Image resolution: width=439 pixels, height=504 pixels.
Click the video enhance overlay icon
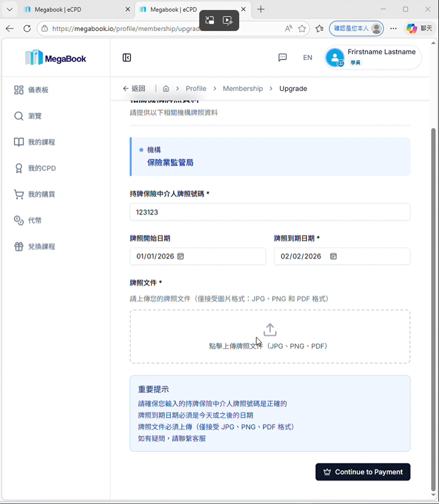[x=228, y=20]
